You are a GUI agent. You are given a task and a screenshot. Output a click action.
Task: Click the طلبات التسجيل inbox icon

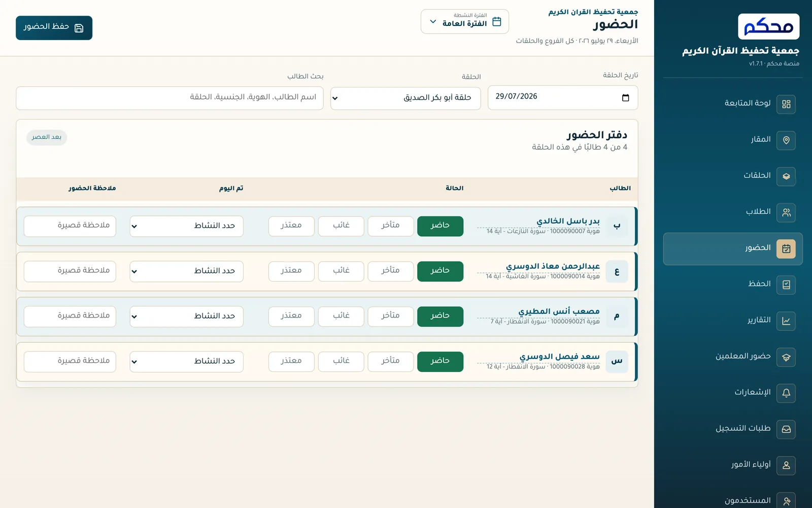click(786, 429)
